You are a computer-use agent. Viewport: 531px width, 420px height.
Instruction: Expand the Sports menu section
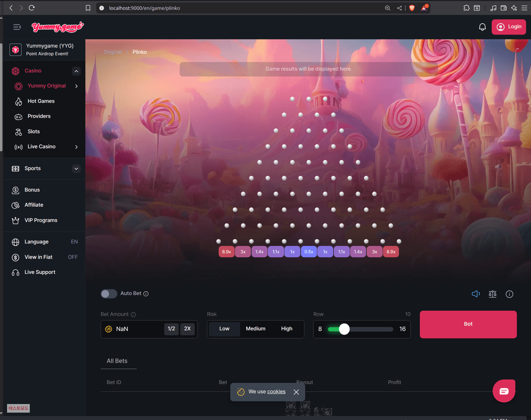76,169
